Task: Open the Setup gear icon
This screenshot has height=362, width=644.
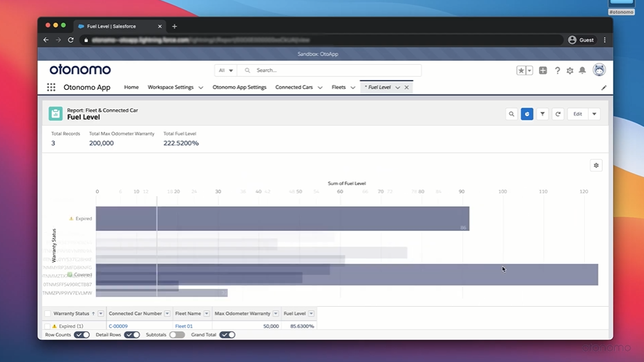Action: point(569,70)
